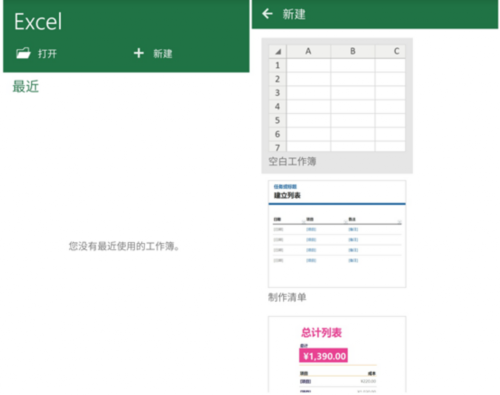
Task: Tap the 新建 button in Excel header
Action: click(153, 53)
